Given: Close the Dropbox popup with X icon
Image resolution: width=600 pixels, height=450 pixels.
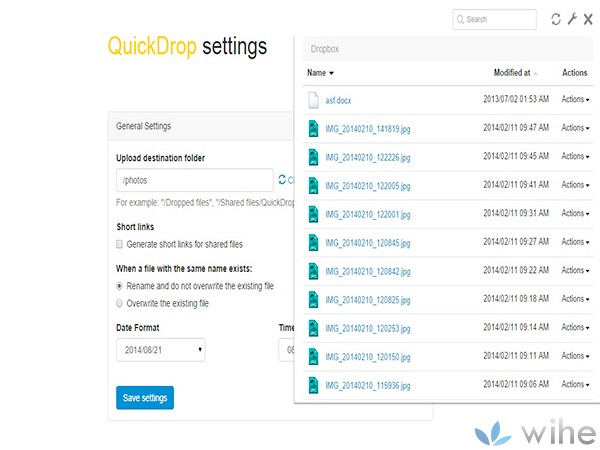Looking at the screenshot, I should pos(588,19).
